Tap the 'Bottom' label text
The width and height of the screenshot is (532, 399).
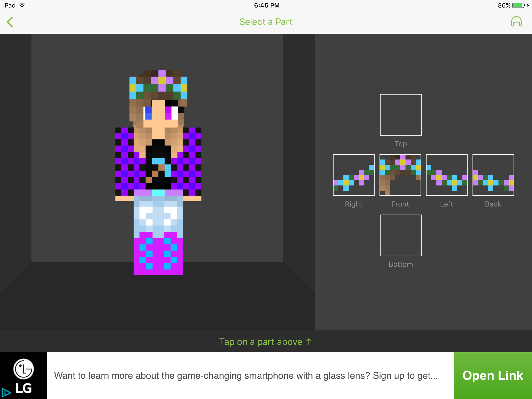click(401, 264)
